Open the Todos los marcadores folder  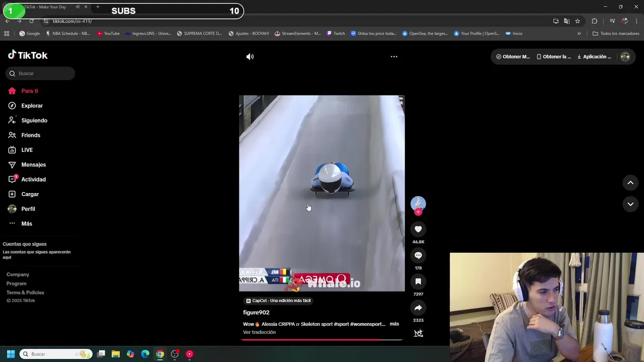(616, 34)
